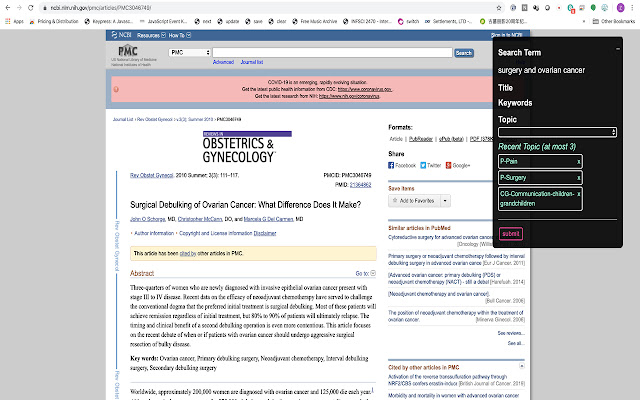The width and height of the screenshot is (640, 400).
Task: Reload the page with the refresh icon
Action: pyautogui.click(x=31, y=8)
